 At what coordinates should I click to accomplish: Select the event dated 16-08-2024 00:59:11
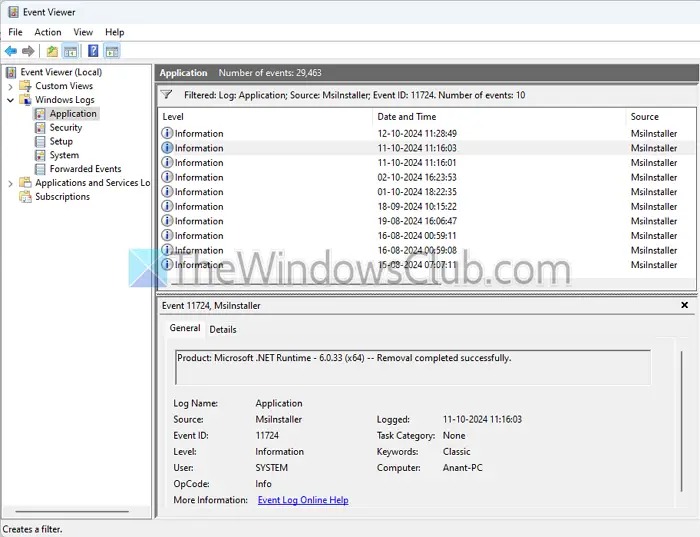427,235
